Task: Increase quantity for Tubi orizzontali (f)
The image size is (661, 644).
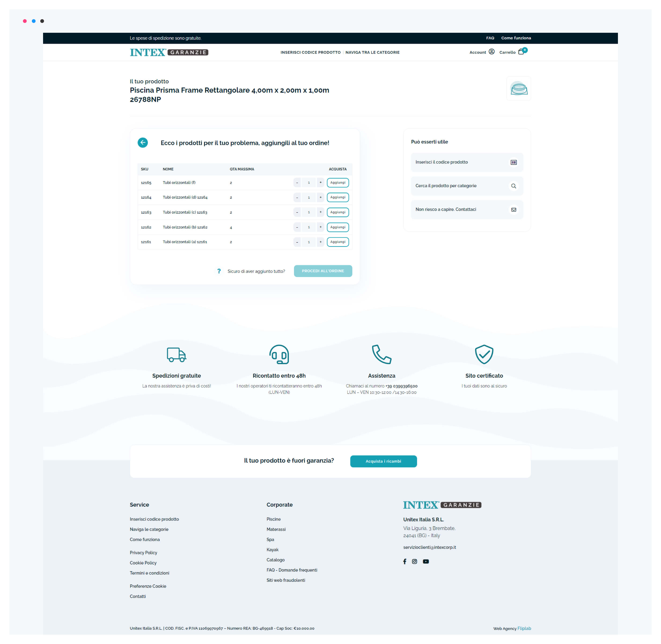Action: click(321, 183)
